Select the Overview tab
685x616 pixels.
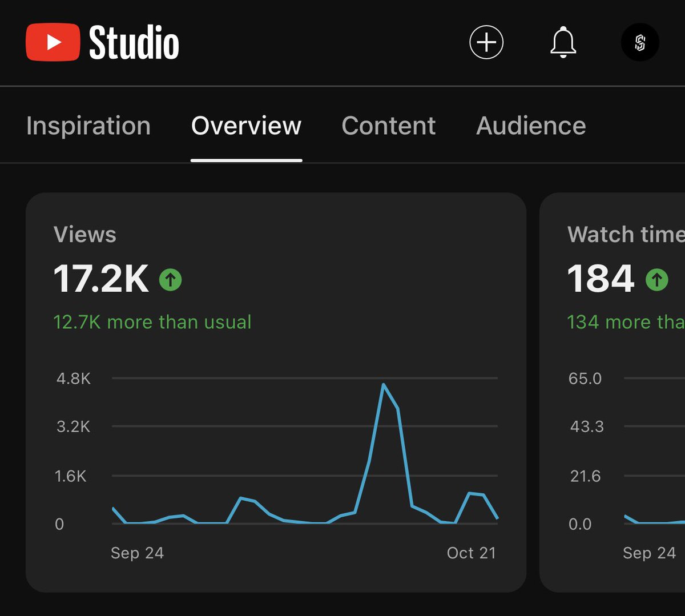click(x=246, y=126)
